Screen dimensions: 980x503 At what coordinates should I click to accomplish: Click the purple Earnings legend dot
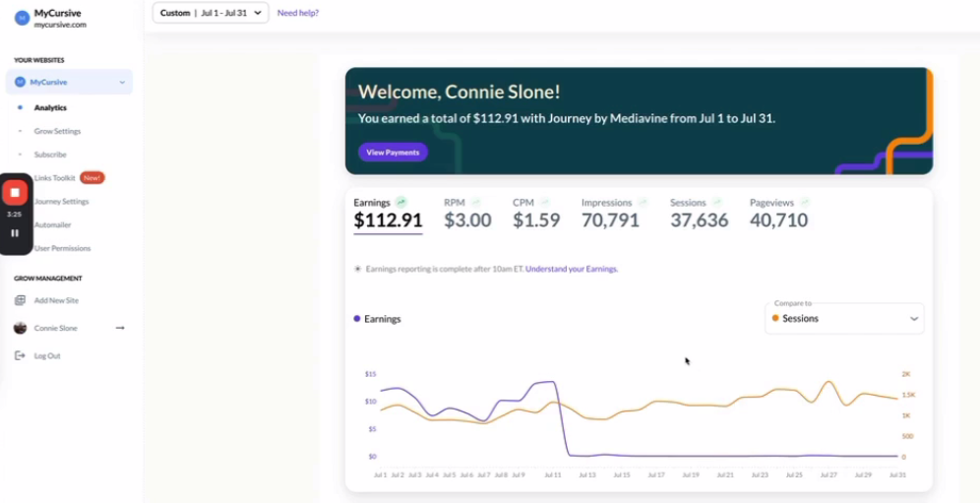coord(357,319)
